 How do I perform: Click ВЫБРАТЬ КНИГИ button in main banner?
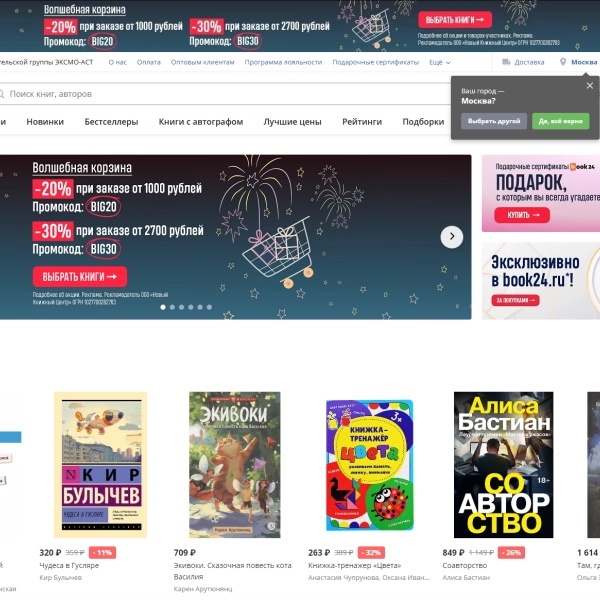[x=80, y=277]
